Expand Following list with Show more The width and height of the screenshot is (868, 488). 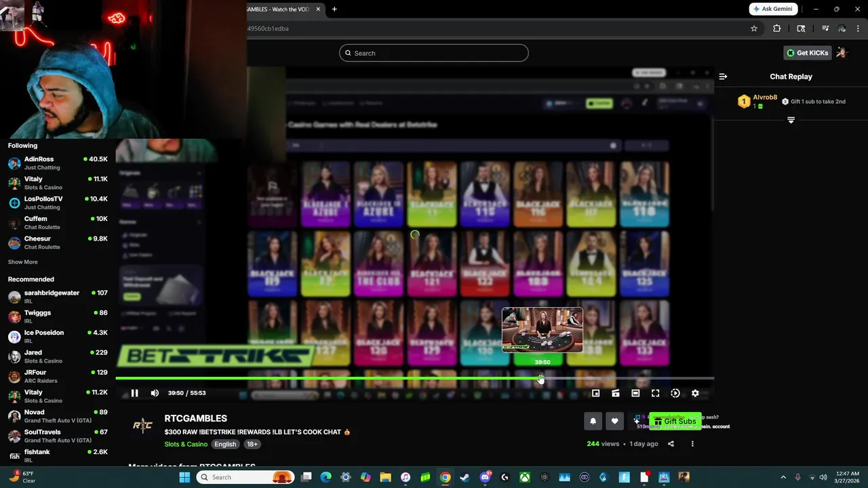[x=23, y=262]
